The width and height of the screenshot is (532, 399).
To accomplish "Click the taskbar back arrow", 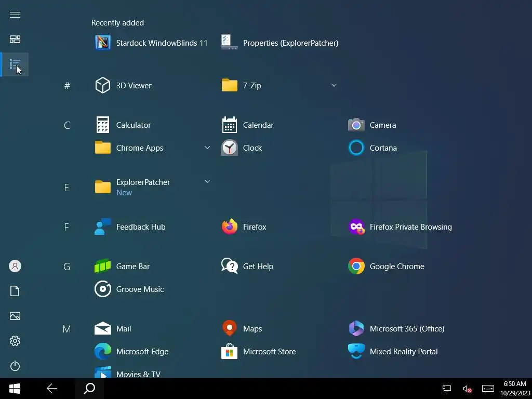I will point(51,389).
